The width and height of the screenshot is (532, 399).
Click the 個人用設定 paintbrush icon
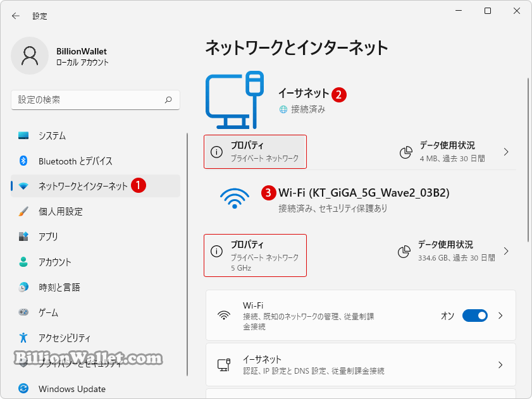[x=23, y=211]
